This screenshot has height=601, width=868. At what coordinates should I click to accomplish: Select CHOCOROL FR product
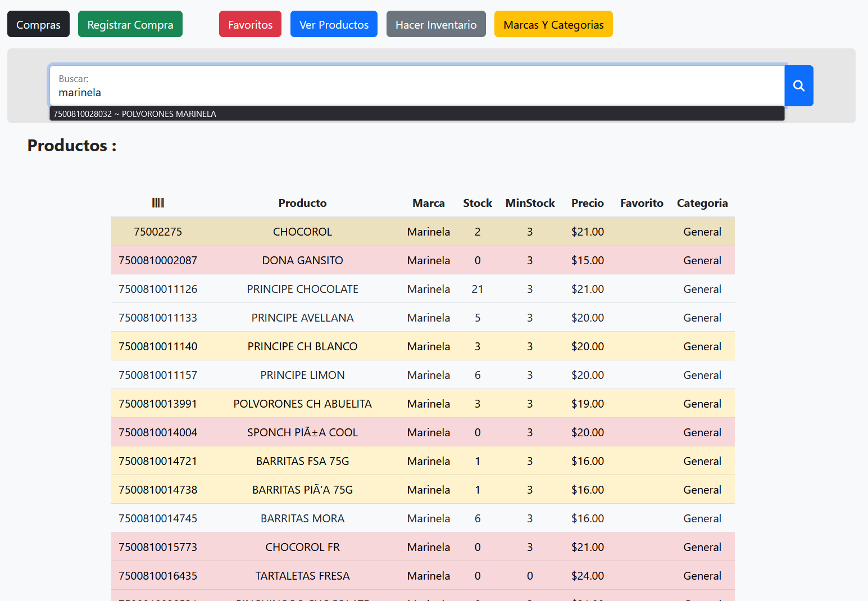(x=302, y=547)
